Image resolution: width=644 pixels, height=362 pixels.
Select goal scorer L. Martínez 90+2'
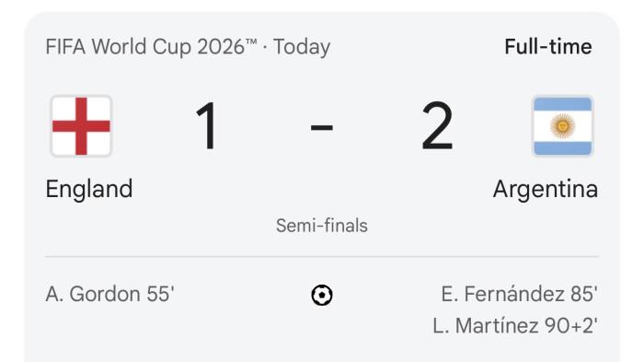click(x=515, y=326)
